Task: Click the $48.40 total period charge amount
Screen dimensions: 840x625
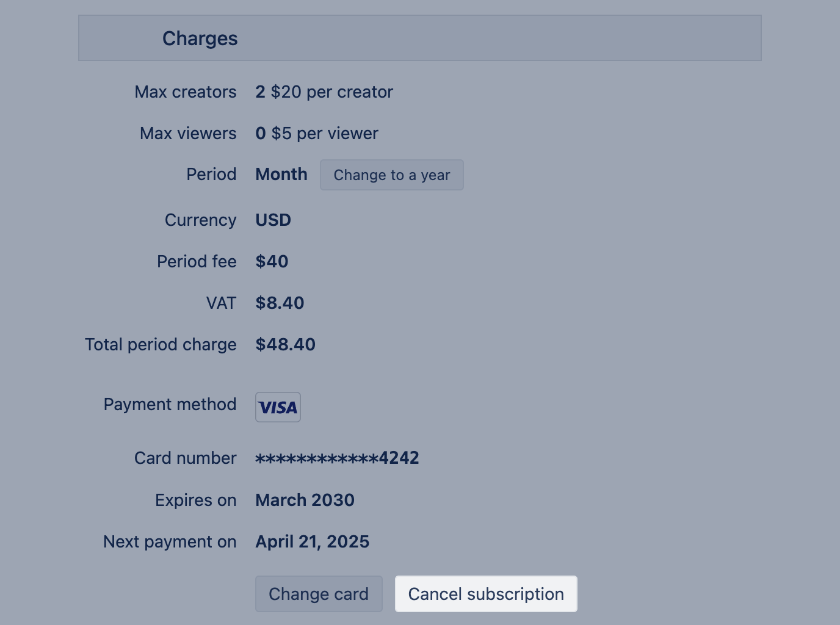Action: click(x=285, y=345)
